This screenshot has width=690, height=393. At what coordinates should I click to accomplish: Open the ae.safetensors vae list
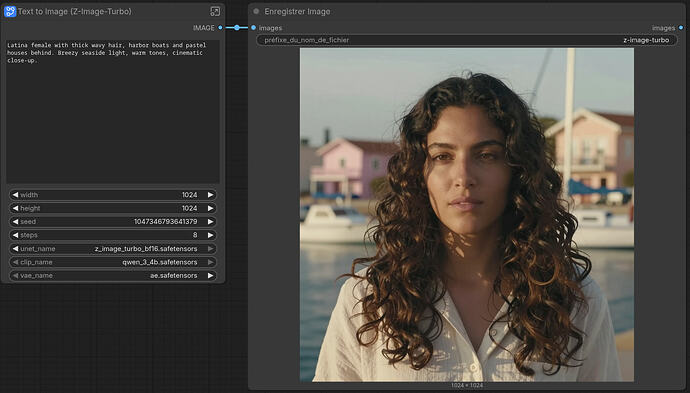point(173,275)
